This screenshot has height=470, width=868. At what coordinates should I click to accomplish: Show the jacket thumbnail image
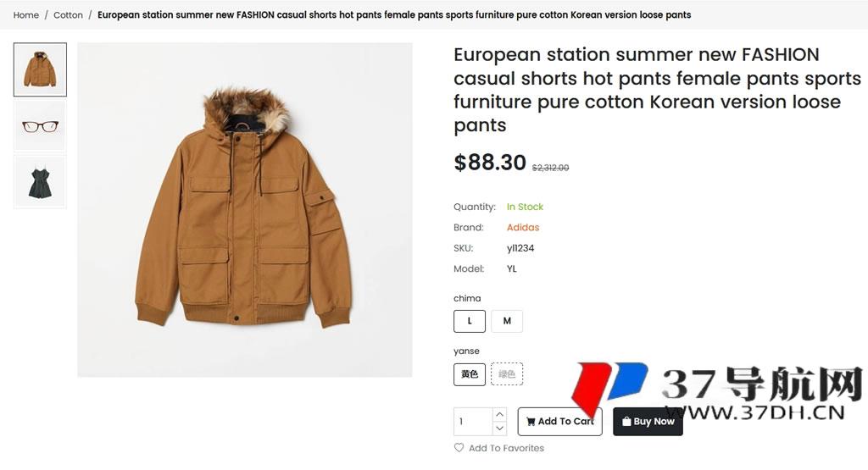click(40, 69)
